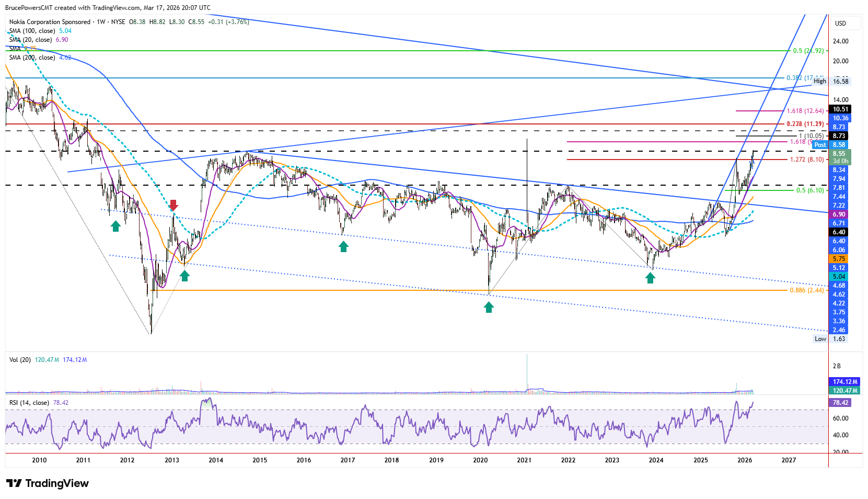868x499 pixels.
Task: Select the SMA (20, close) legend entry
Action: click(30, 40)
